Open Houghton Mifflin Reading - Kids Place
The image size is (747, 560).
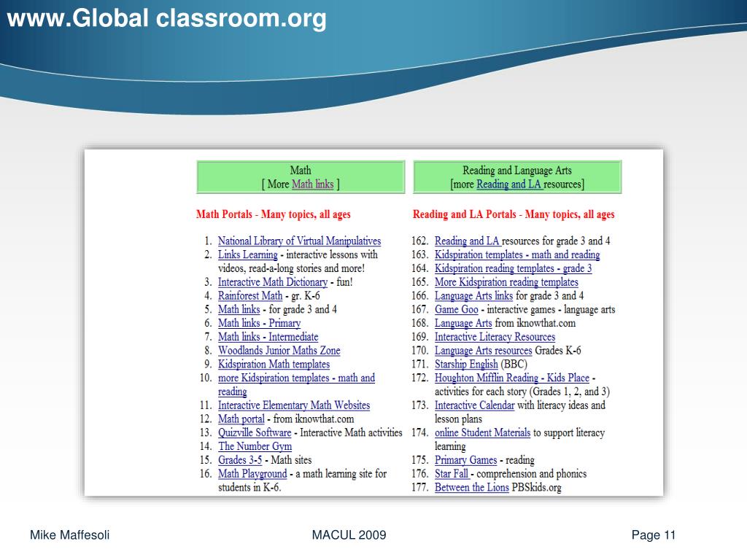[x=511, y=378]
